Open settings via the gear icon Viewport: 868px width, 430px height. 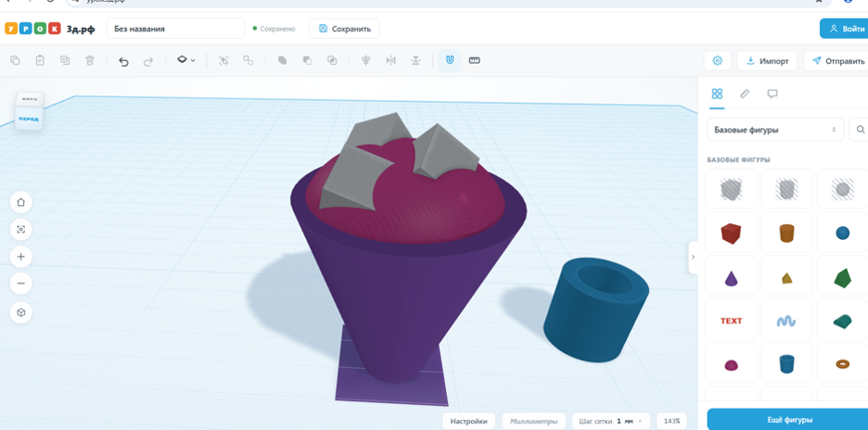click(x=718, y=61)
